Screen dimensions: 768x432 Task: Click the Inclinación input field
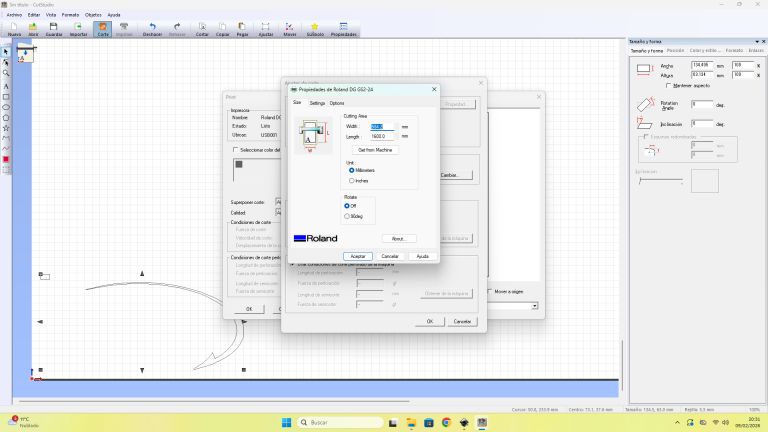click(702, 124)
